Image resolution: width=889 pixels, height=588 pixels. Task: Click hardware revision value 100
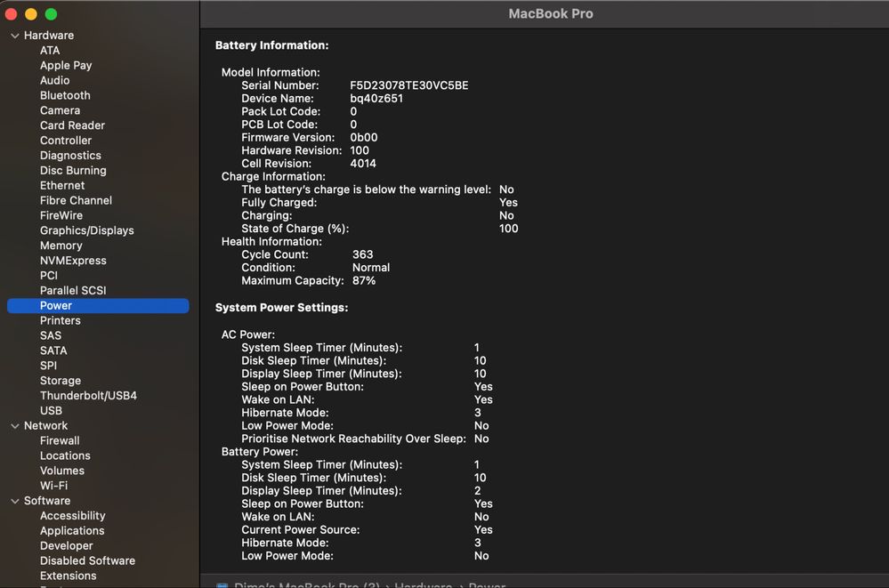tap(360, 151)
